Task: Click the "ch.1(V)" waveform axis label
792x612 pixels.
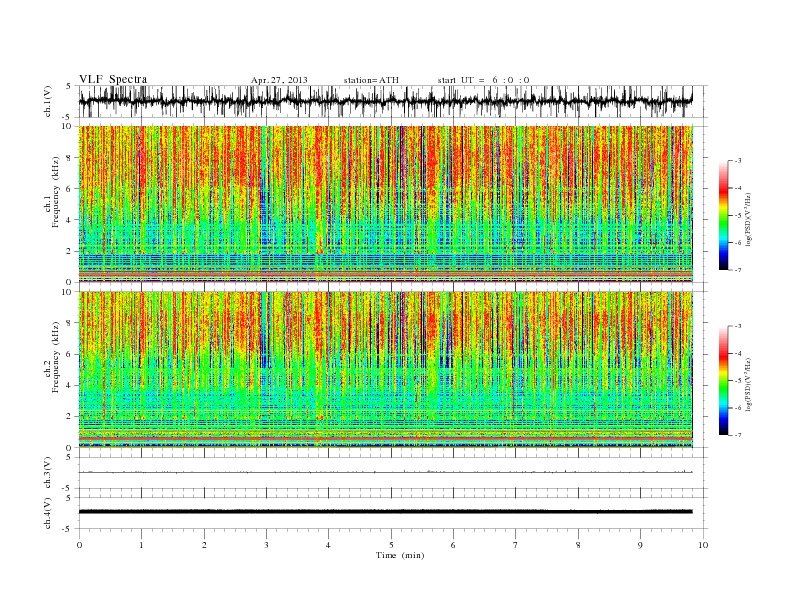Action: [48, 101]
